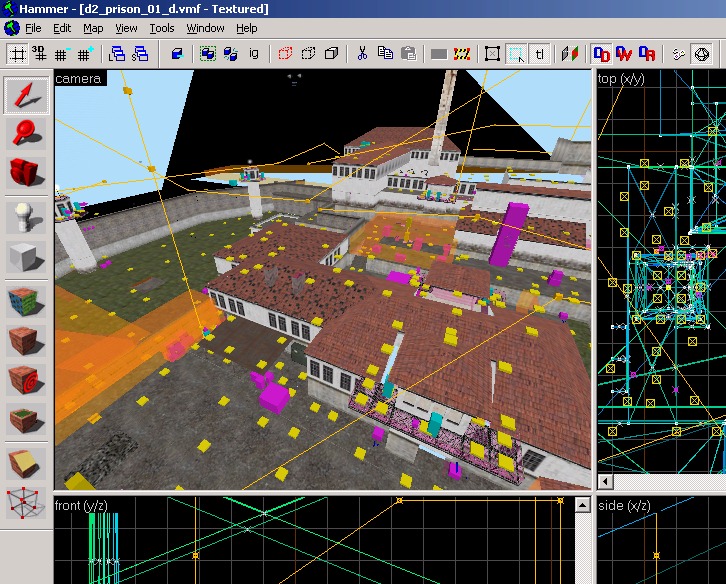Screen dimensions: 726x584
Task: Click the Hammer app icon in title bar
Action: pyautogui.click(x=9, y=9)
